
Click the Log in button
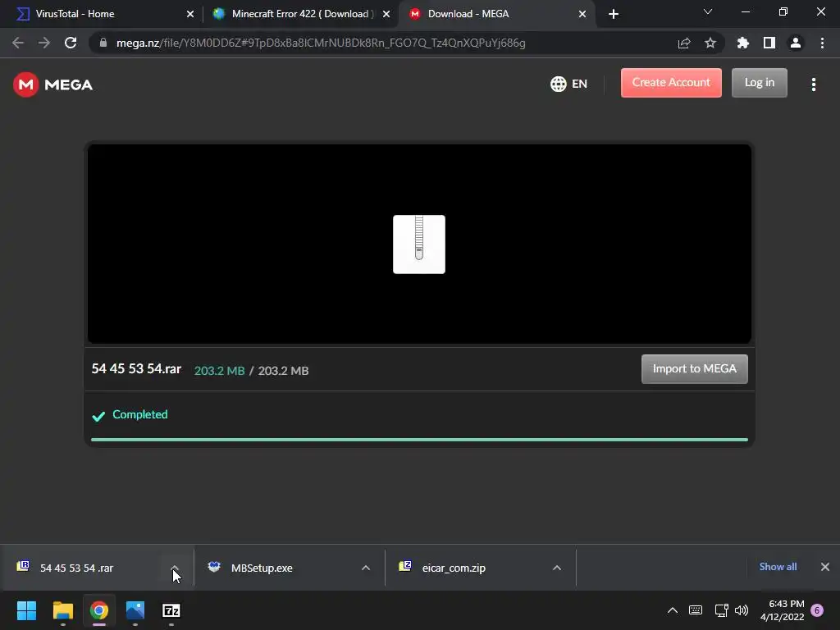tap(759, 83)
